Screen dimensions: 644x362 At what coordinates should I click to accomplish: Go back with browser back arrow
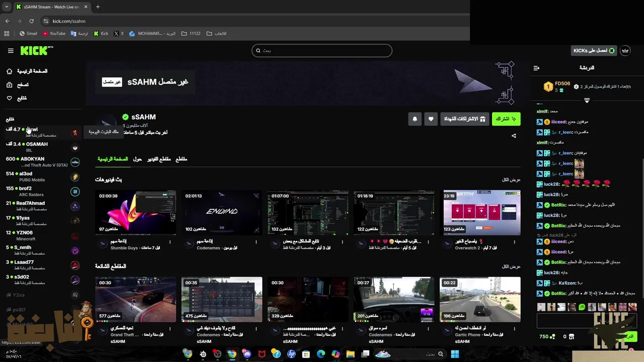click(7, 21)
